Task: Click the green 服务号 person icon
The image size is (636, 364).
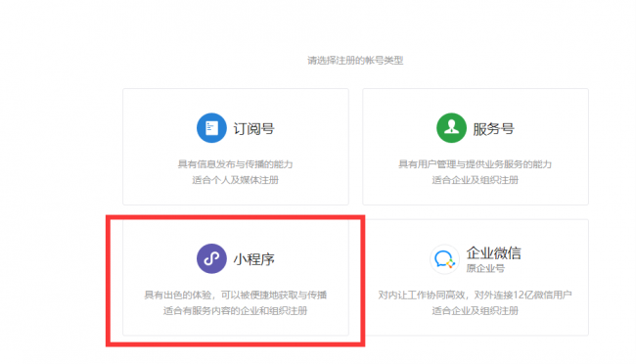Action: 451,128
